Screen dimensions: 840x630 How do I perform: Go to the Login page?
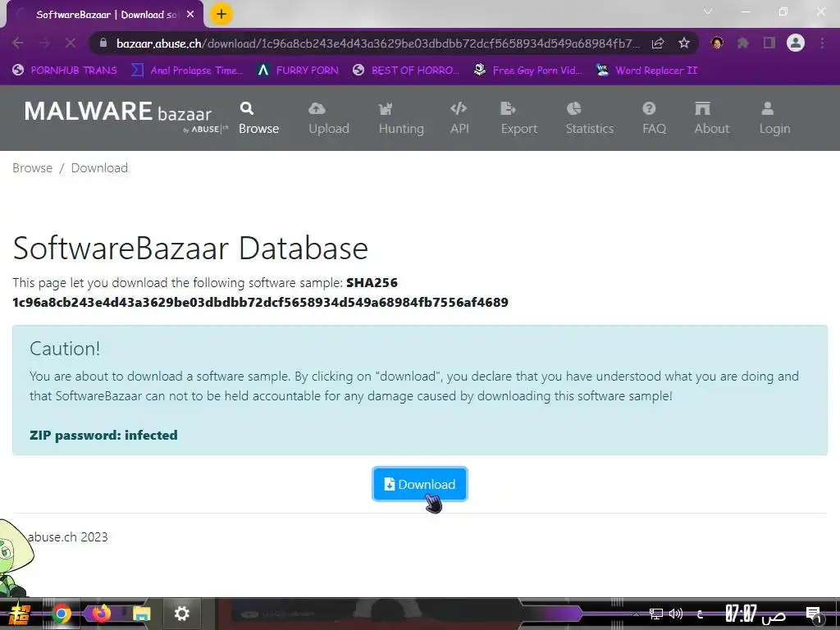774,118
